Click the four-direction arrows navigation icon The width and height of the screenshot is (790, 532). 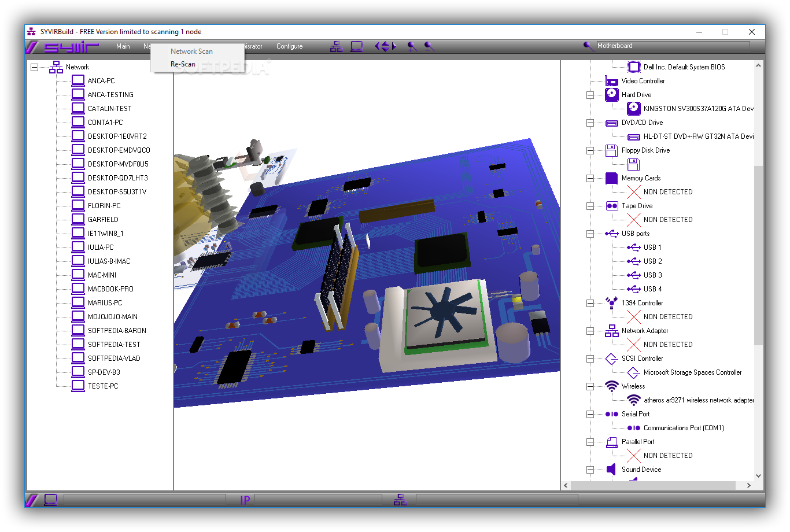click(385, 46)
